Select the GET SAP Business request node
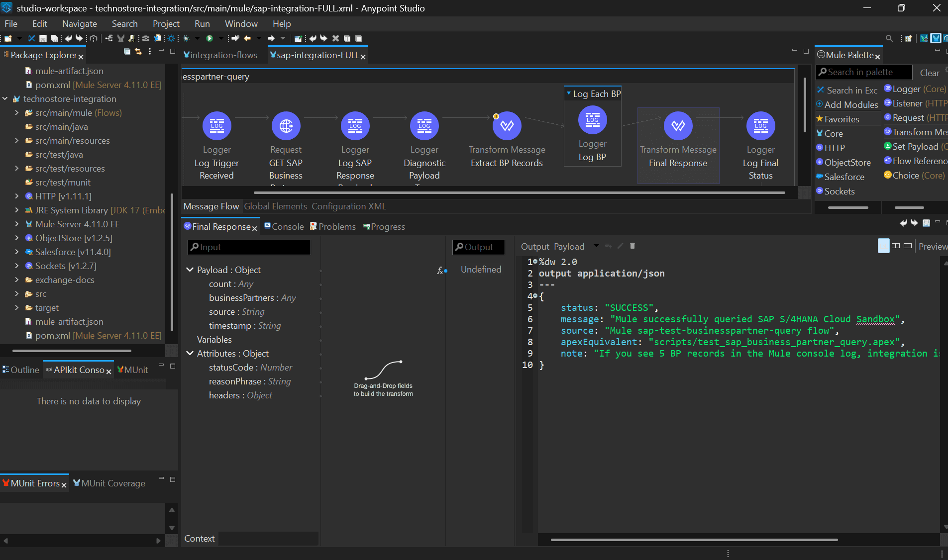 click(286, 126)
